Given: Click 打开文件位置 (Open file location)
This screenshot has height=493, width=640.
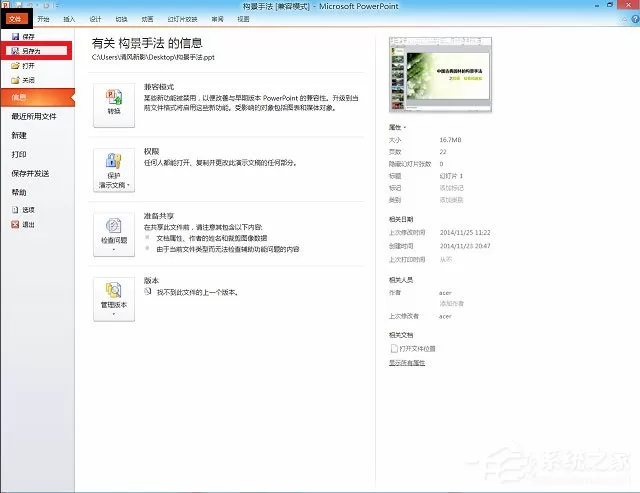Looking at the screenshot, I should click(x=413, y=349).
